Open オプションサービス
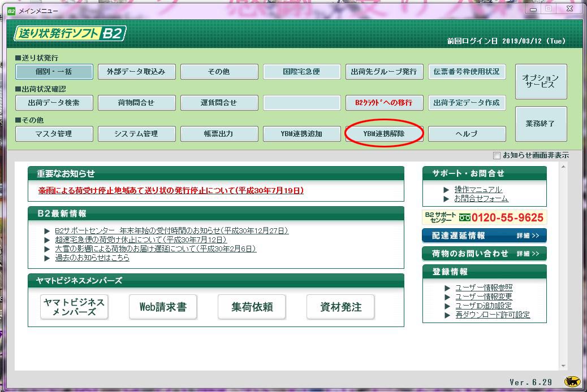The image size is (587, 392). tap(541, 81)
